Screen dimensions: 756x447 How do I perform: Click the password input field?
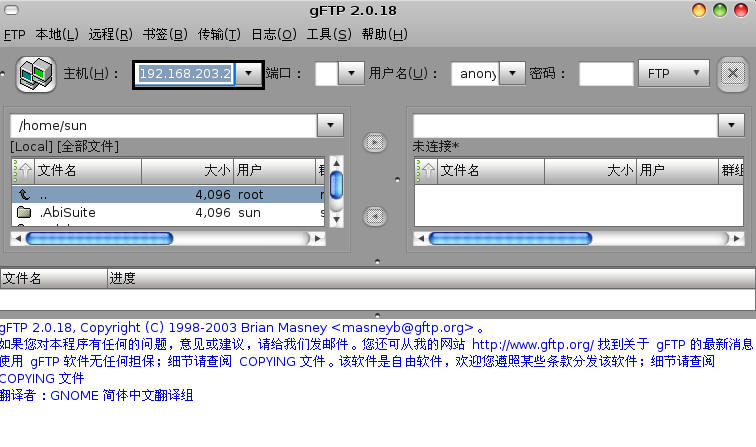tap(606, 74)
